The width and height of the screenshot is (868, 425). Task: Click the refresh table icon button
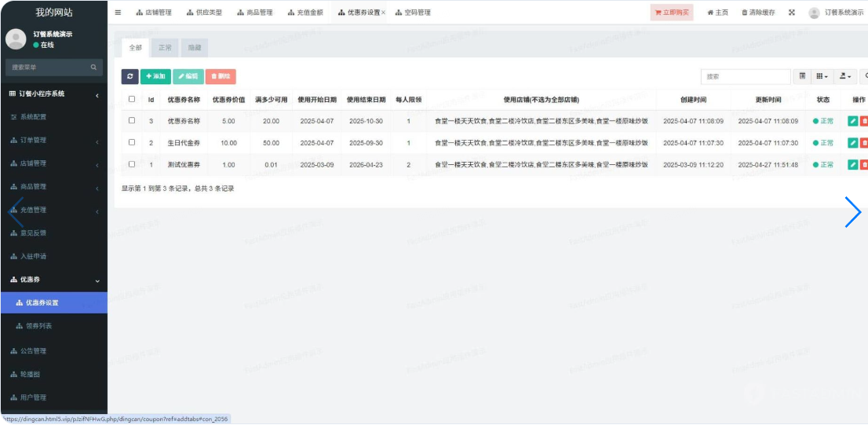[x=129, y=76]
